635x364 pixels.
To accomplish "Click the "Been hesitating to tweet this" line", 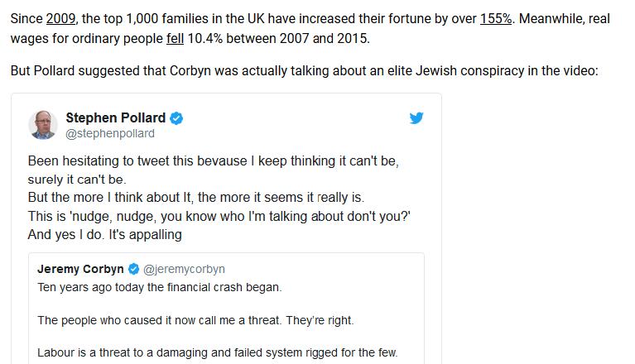I will click(219, 160).
